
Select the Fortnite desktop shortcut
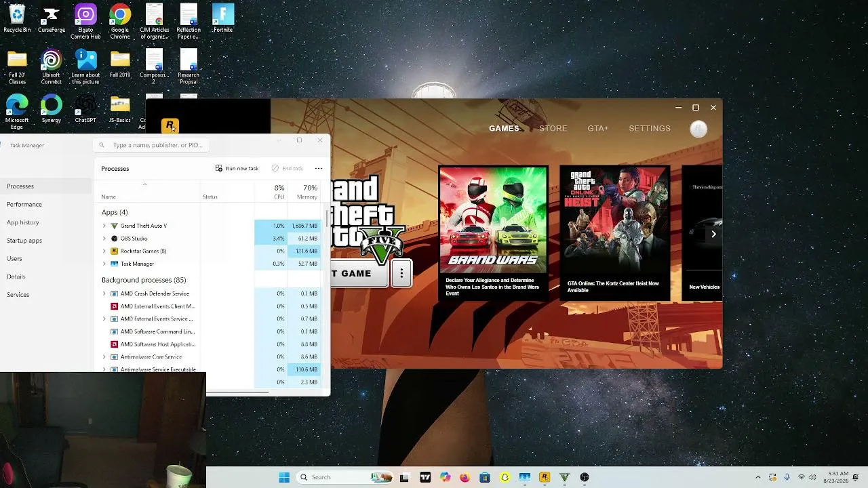point(223,18)
